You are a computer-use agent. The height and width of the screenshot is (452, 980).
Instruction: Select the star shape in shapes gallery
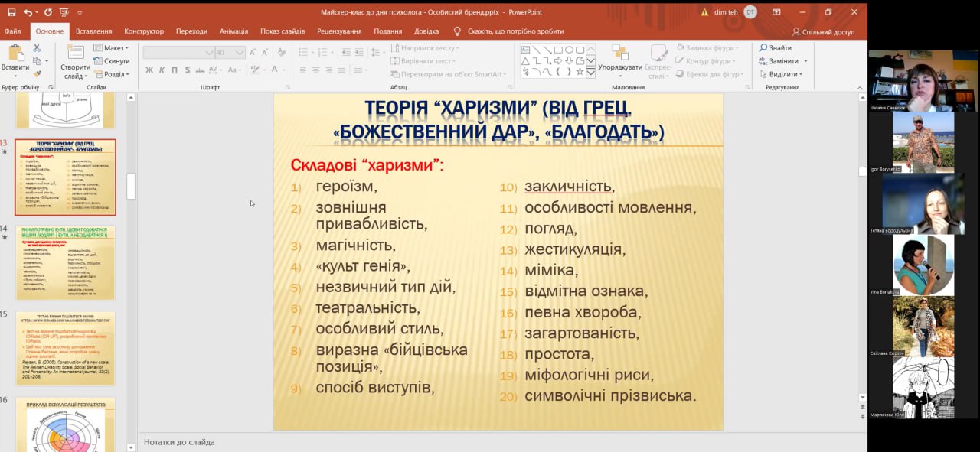coord(580,72)
